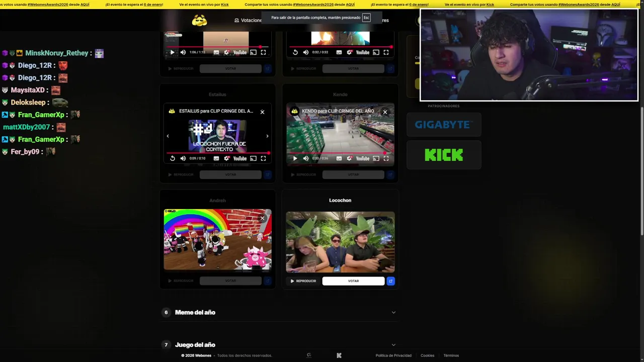Open settings gear of Estailus clip
This screenshot has width=644, height=362.
click(227, 158)
